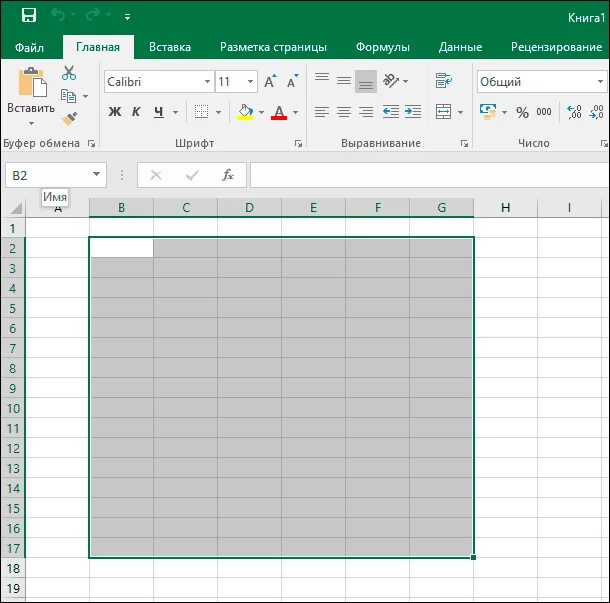Copy selection with the copy icon
Screen dimensions: 610x603
click(68, 96)
